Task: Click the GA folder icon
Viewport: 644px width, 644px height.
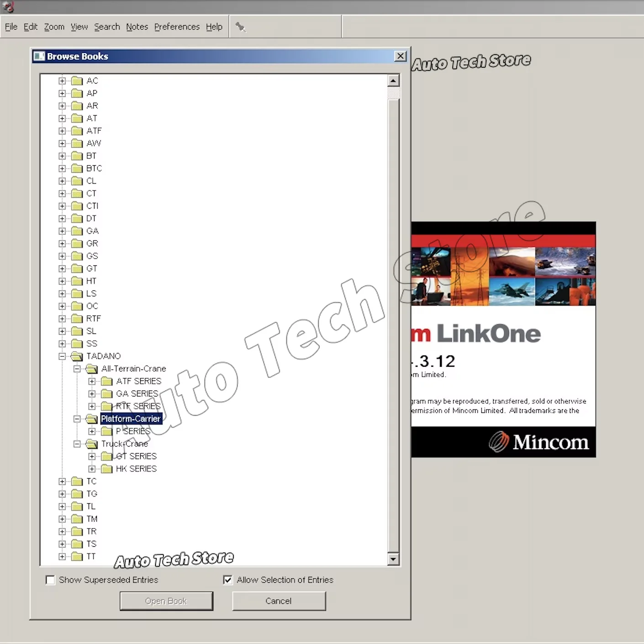Action: point(77,231)
